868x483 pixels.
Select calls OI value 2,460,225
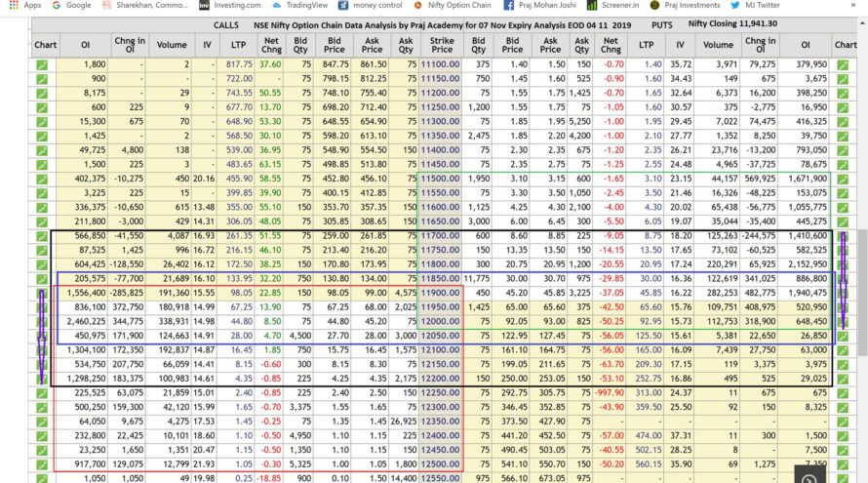click(x=86, y=322)
